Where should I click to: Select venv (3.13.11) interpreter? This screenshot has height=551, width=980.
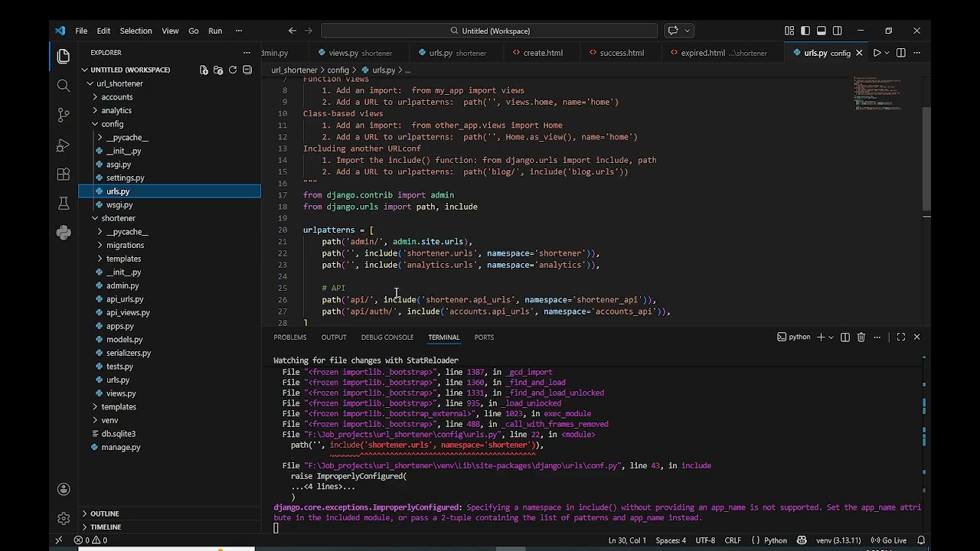pyautogui.click(x=838, y=540)
